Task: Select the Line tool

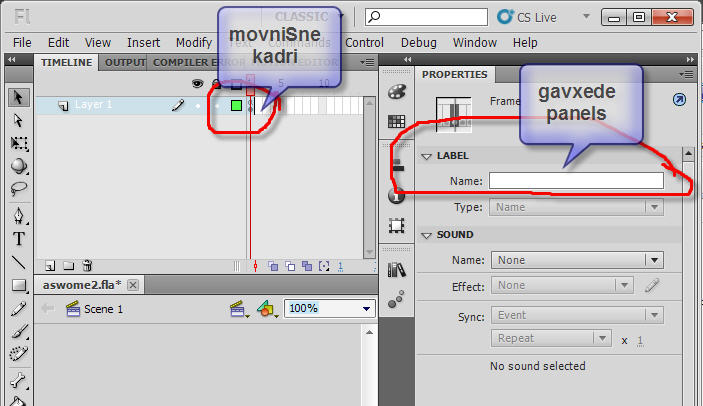Action: tap(18, 262)
